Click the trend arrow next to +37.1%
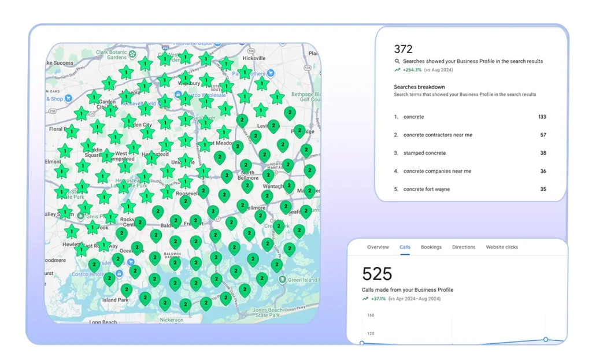This screenshot has height=364, width=592. [x=365, y=299]
